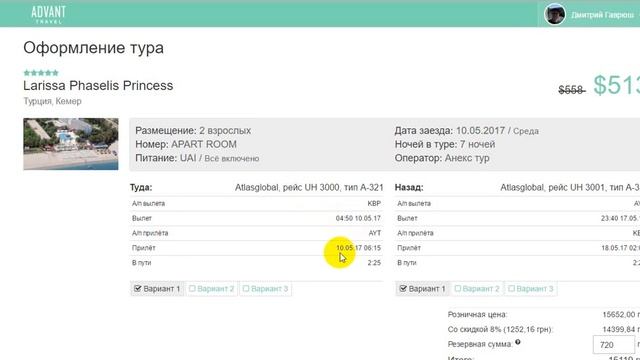Click the Туда flight duration 2:25
640x360 pixels.
coord(374,262)
